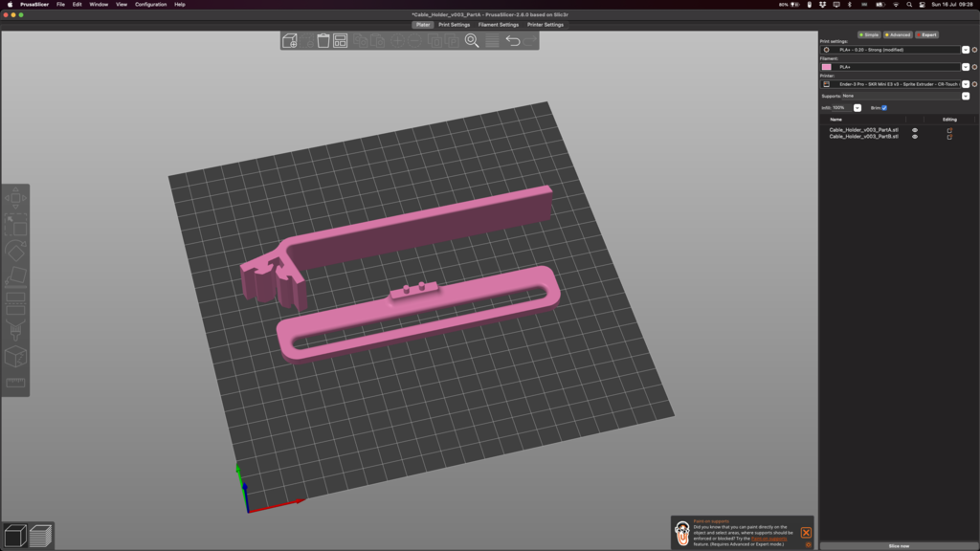This screenshot has width=980, height=551.
Task: Expand the Supports dropdown set to None
Action: tap(966, 96)
